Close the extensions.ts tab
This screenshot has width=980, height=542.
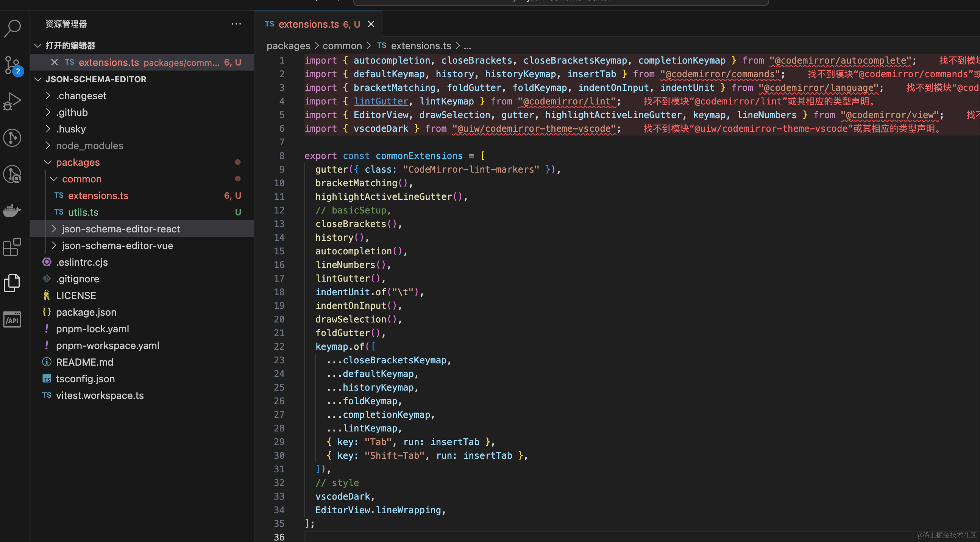click(x=371, y=24)
